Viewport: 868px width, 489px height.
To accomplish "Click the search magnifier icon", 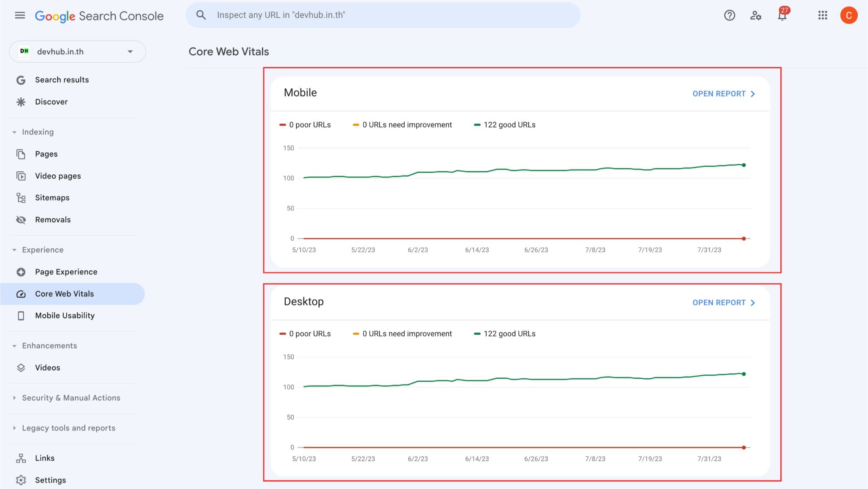I will point(201,15).
